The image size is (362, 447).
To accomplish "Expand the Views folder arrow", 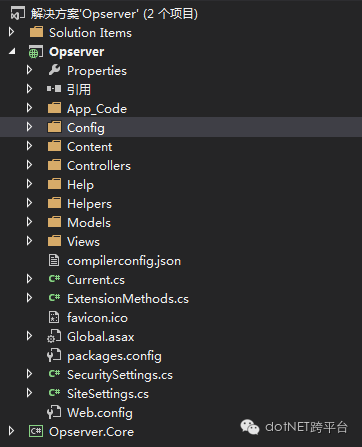I will coord(30,241).
